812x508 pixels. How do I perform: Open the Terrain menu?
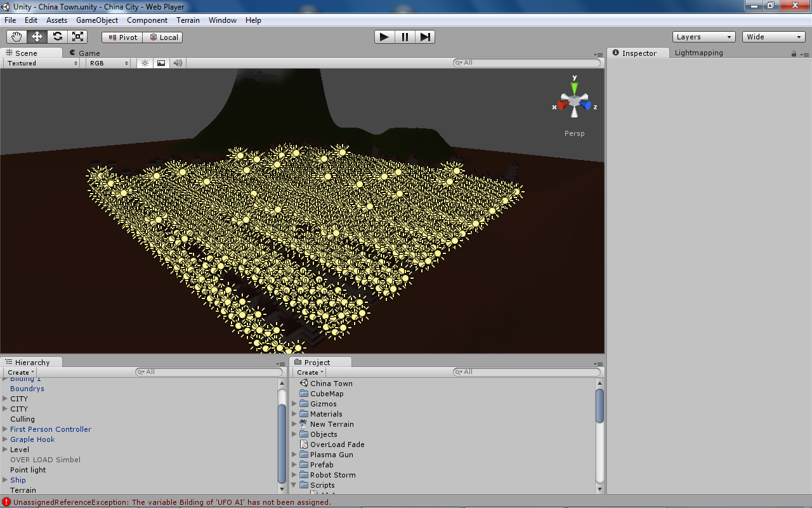click(x=188, y=20)
